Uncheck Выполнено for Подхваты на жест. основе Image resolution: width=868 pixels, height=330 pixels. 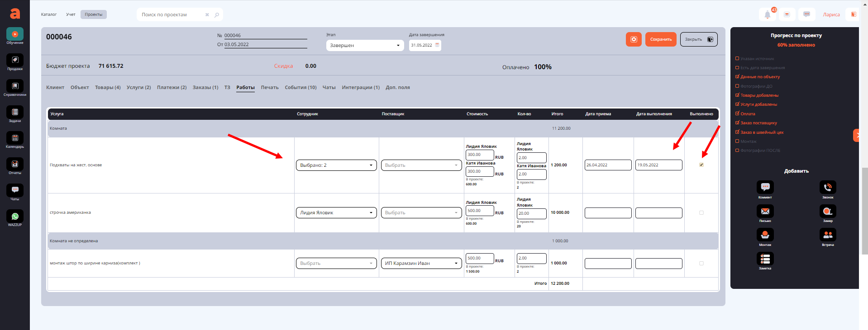click(x=701, y=165)
